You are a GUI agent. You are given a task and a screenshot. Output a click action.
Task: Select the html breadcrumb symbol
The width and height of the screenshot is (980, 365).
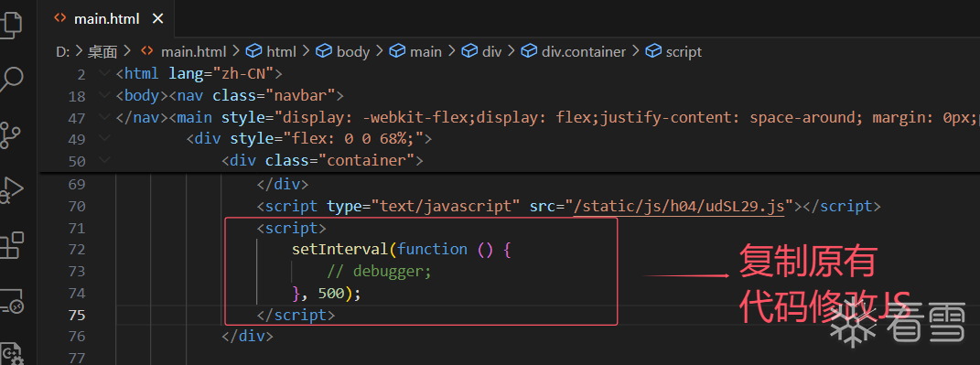point(272,52)
